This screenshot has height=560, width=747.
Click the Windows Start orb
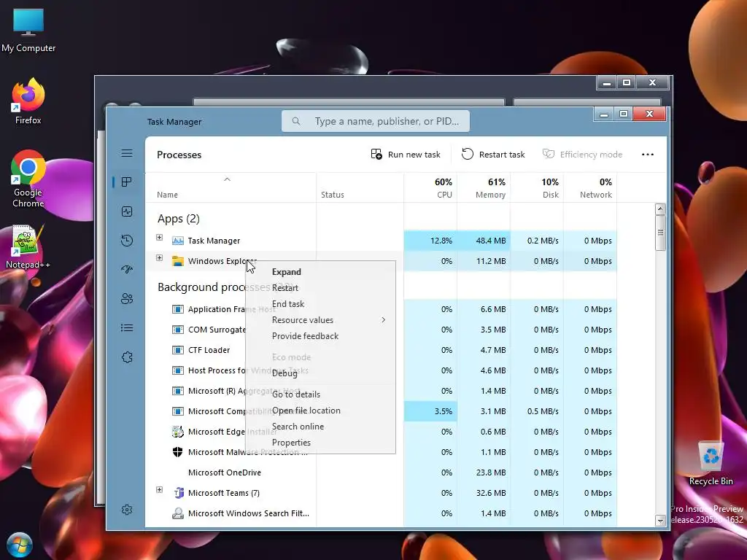pos(19,545)
